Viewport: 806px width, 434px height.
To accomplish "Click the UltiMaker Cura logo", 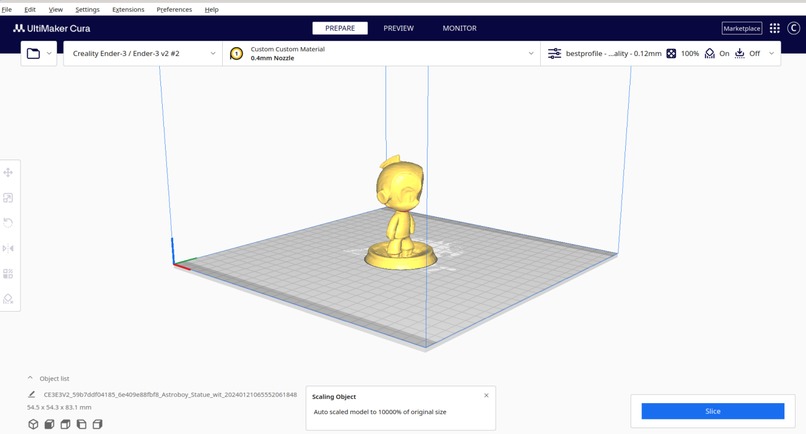I will (x=51, y=28).
